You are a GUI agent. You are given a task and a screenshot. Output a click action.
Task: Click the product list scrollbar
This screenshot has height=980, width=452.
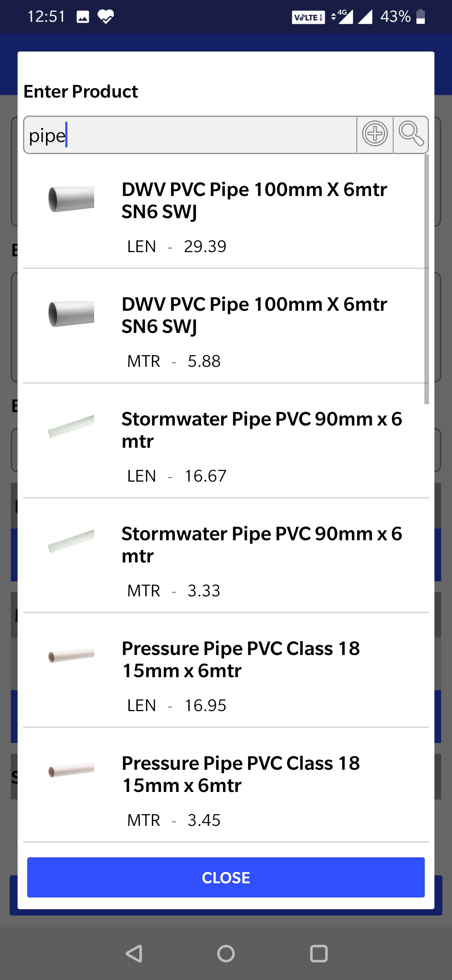click(426, 279)
